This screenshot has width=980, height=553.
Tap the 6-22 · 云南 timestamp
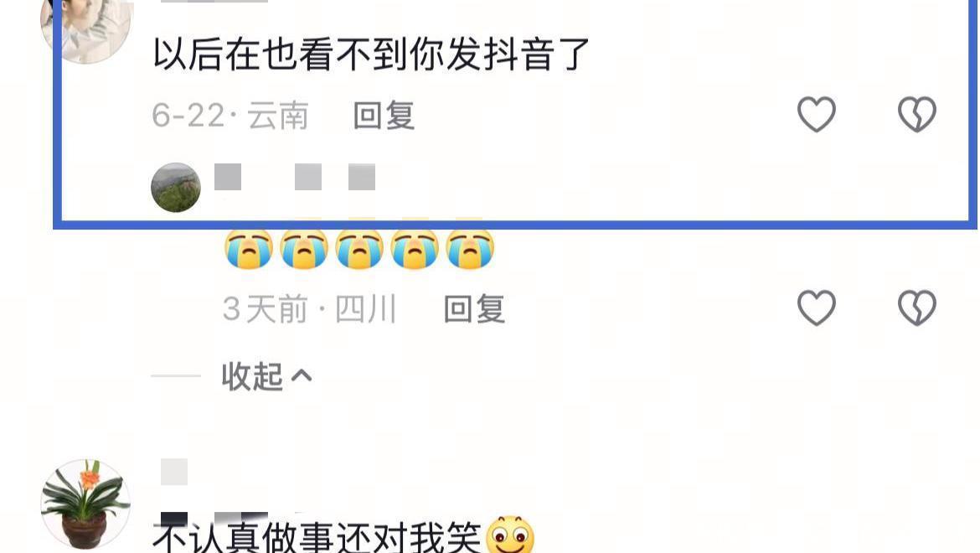230,116
